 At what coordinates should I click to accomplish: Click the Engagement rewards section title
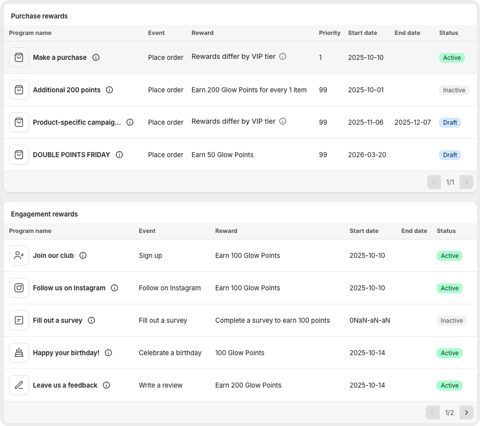44,214
